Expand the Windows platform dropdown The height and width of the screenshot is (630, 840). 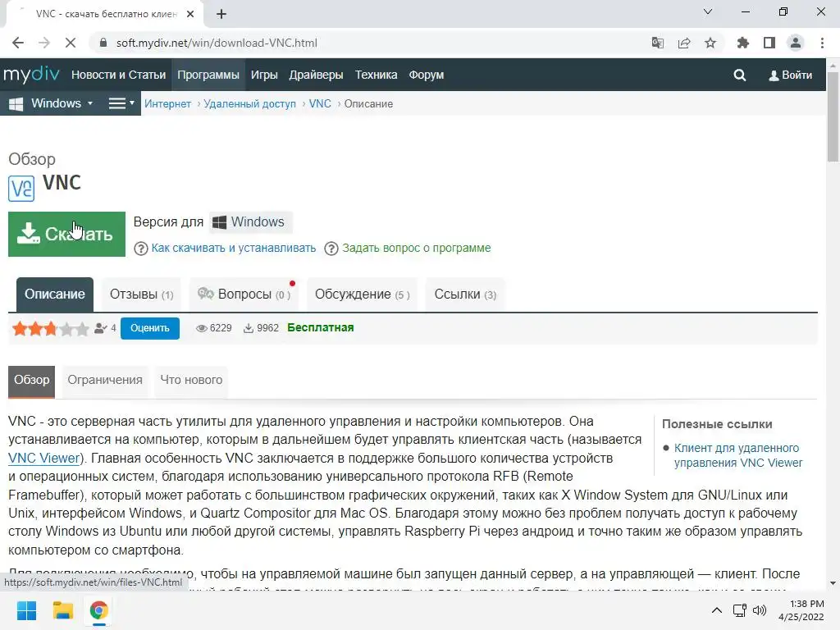click(x=52, y=103)
